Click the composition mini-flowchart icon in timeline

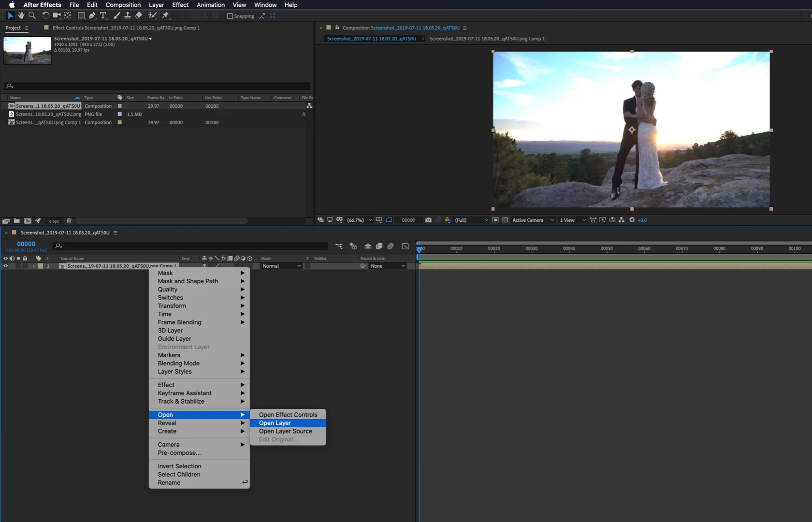coord(339,246)
